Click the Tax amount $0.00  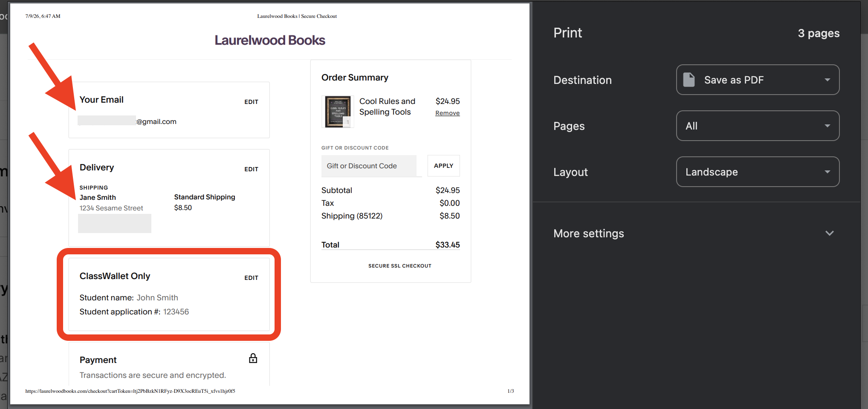450,203
